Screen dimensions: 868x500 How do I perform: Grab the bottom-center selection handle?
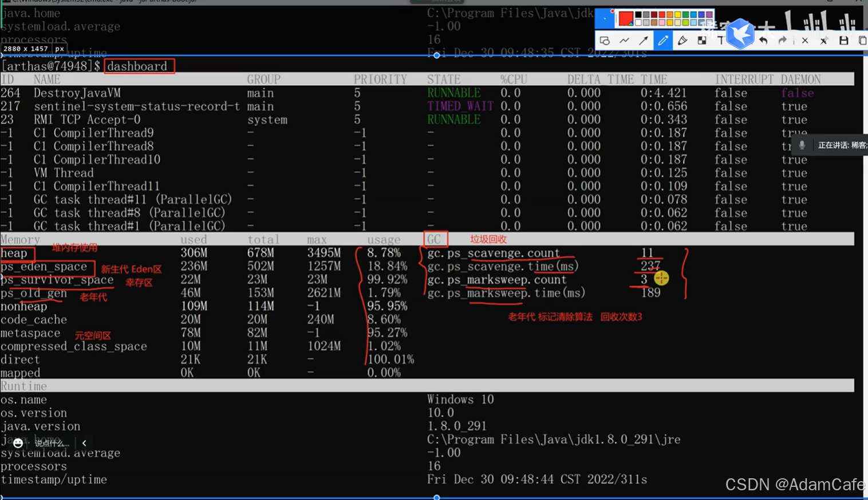pyautogui.click(x=436, y=497)
